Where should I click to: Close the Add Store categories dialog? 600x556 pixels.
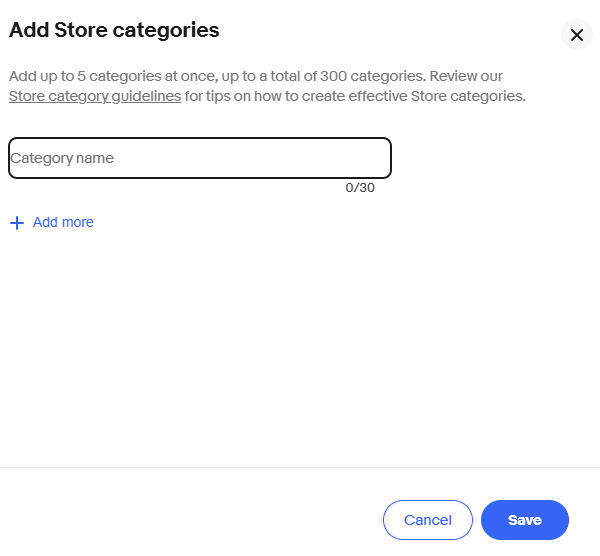pos(576,35)
